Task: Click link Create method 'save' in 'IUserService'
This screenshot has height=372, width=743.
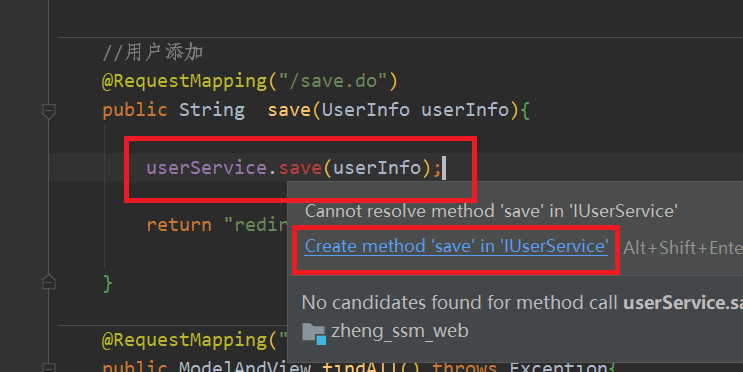Action: [x=456, y=246]
